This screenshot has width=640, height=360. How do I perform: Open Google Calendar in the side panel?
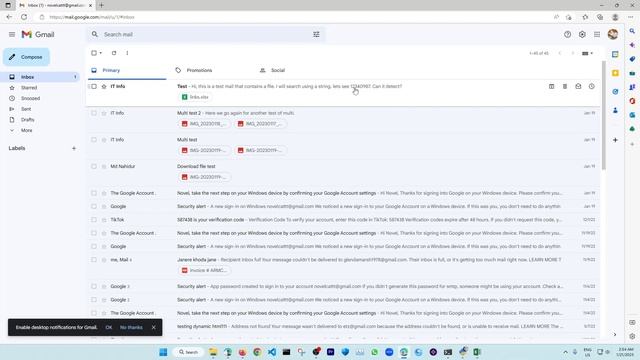[x=615, y=54]
